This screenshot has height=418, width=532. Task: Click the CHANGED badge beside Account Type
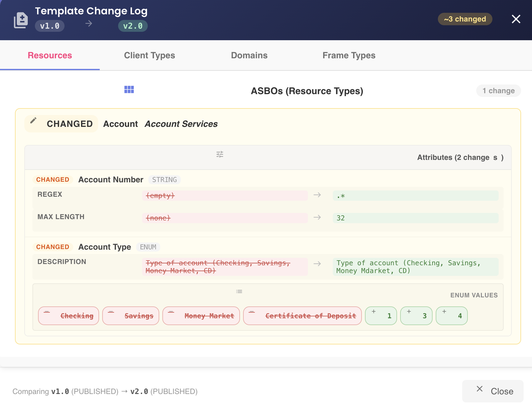pos(53,247)
